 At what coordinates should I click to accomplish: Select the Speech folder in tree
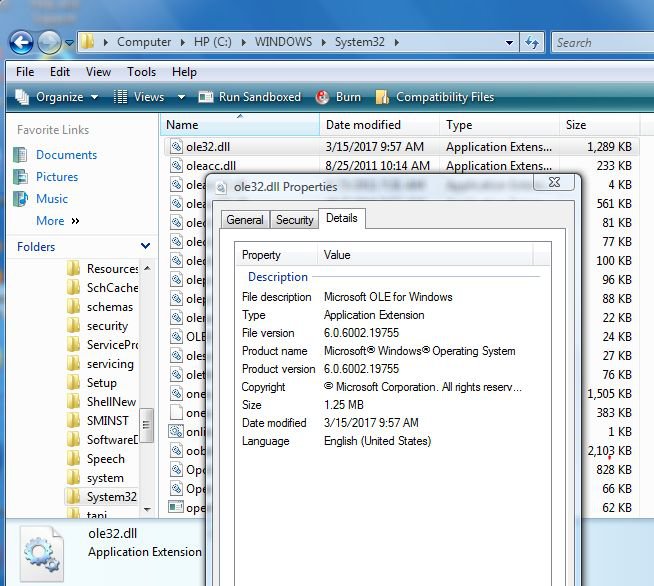tap(106, 459)
